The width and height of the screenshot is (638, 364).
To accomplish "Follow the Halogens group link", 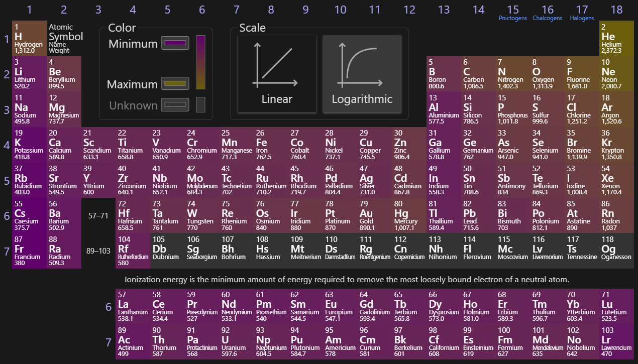I will [582, 18].
